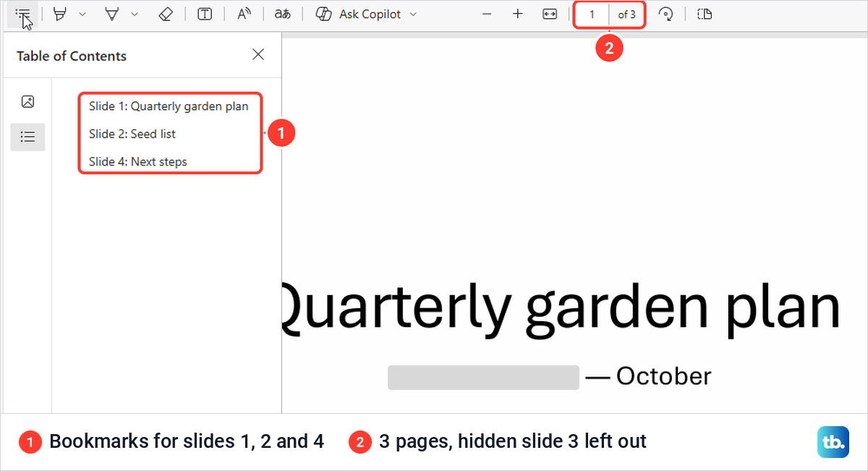Toggle the Table of Contents toolbar button

pos(22,14)
